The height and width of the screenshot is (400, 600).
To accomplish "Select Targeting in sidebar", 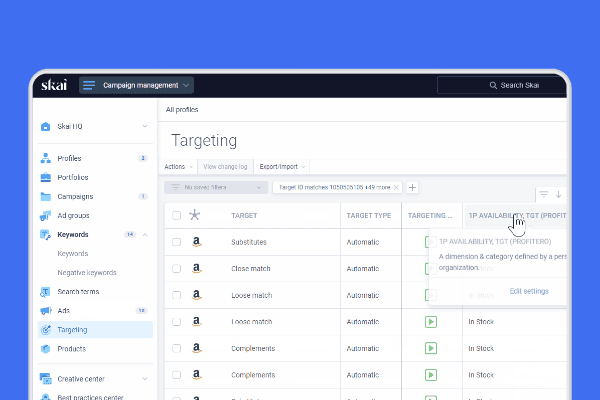I will 95,330.
